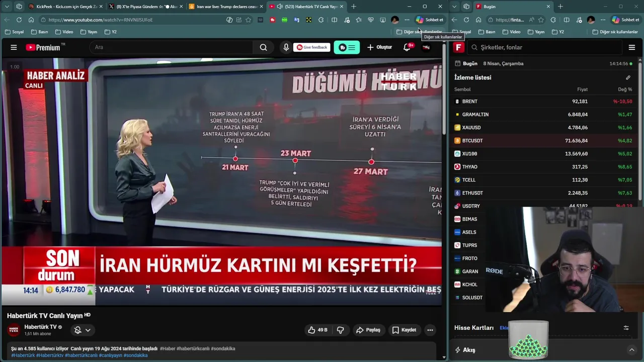Click the Paylaş share button
Viewport: 644px width, 362px height.
pos(368,330)
